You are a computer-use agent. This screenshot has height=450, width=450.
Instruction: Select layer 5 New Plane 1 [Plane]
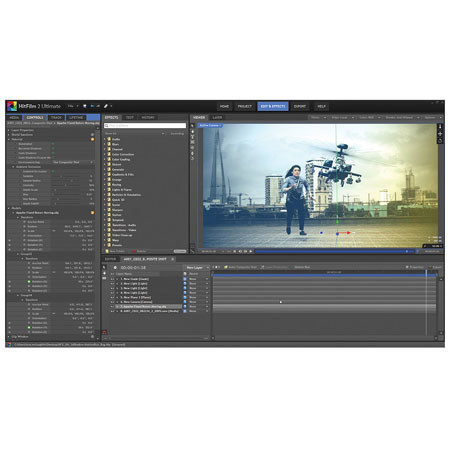pyautogui.click(x=136, y=297)
